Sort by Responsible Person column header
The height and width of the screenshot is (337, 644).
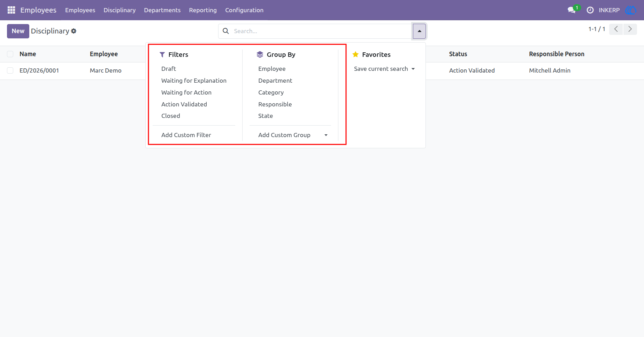tap(557, 54)
